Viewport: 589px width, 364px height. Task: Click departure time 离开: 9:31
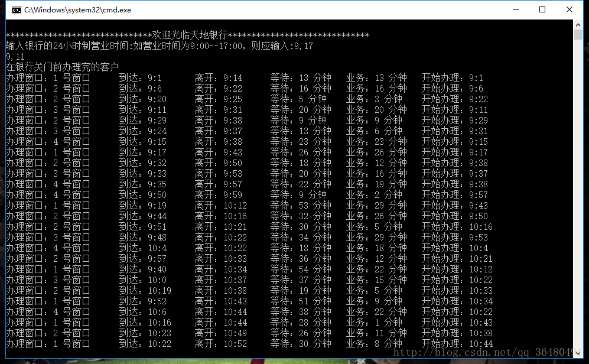point(219,110)
